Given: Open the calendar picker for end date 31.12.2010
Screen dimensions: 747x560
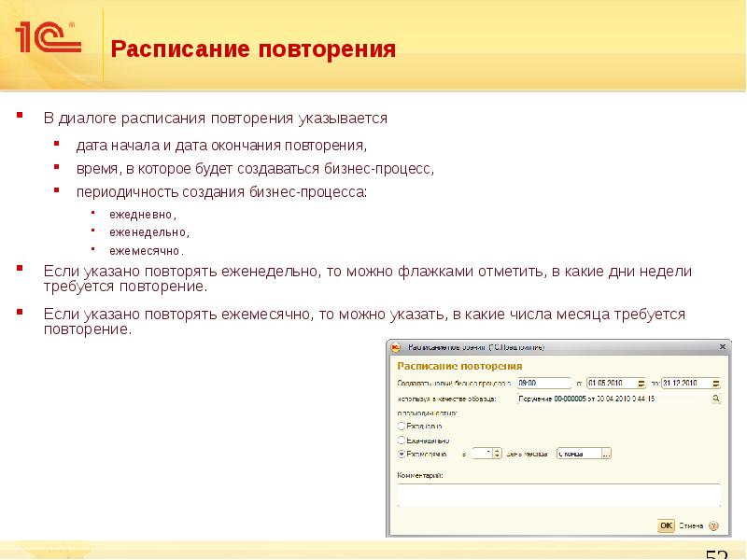Looking at the screenshot, I should (x=716, y=383).
